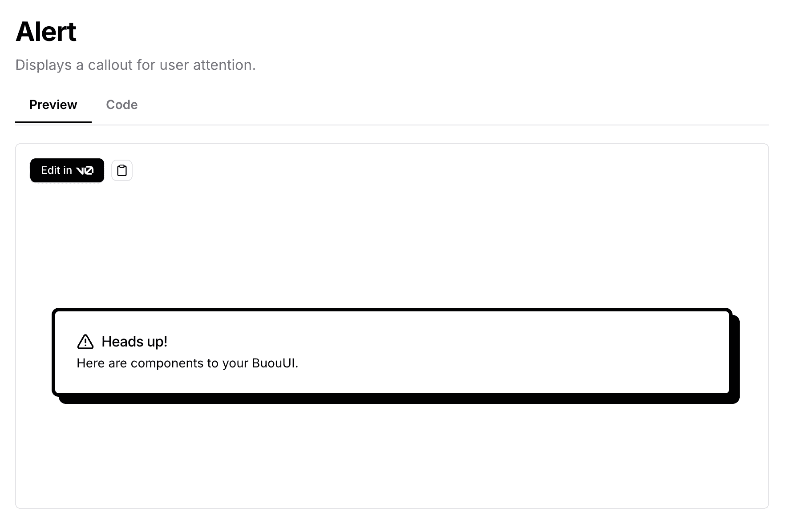Switch to the Code tab
This screenshot has width=802, height=532.
[122, 105]
